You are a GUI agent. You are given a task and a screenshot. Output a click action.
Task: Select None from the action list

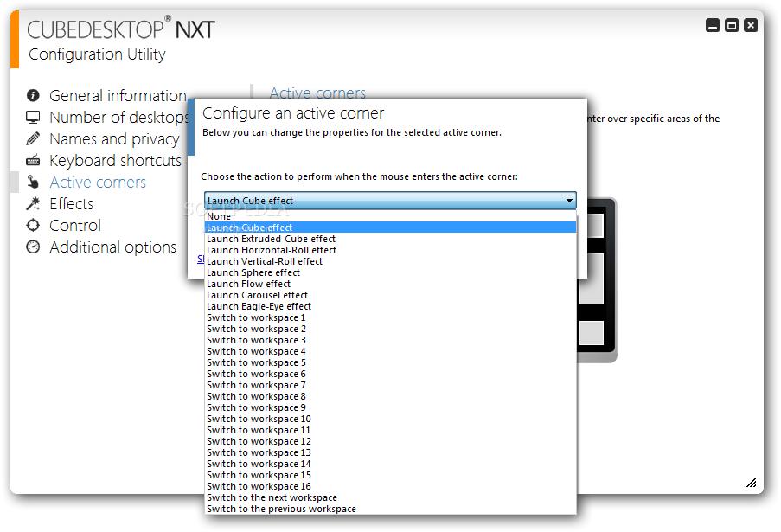[391, 216]
